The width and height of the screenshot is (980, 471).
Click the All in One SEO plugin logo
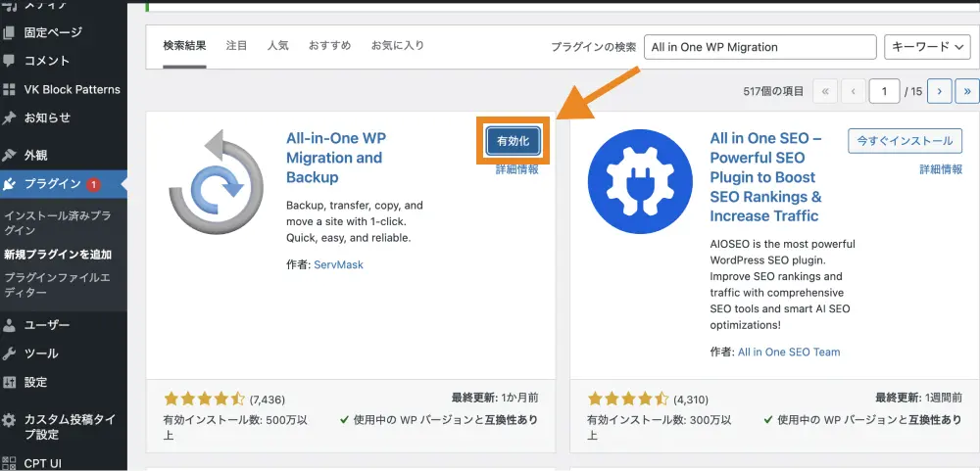tap(640, 181)
